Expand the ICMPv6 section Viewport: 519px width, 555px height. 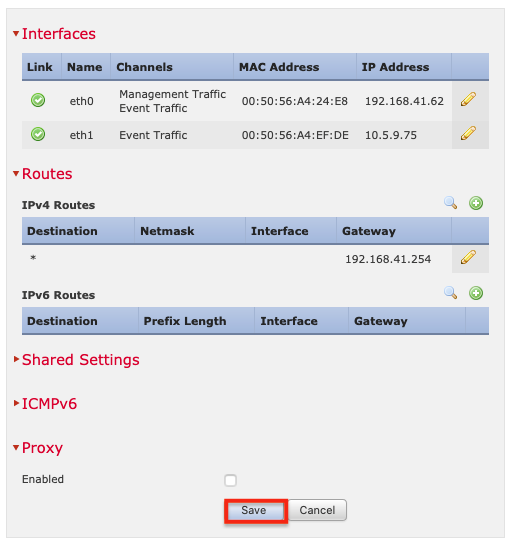point(16,403)
